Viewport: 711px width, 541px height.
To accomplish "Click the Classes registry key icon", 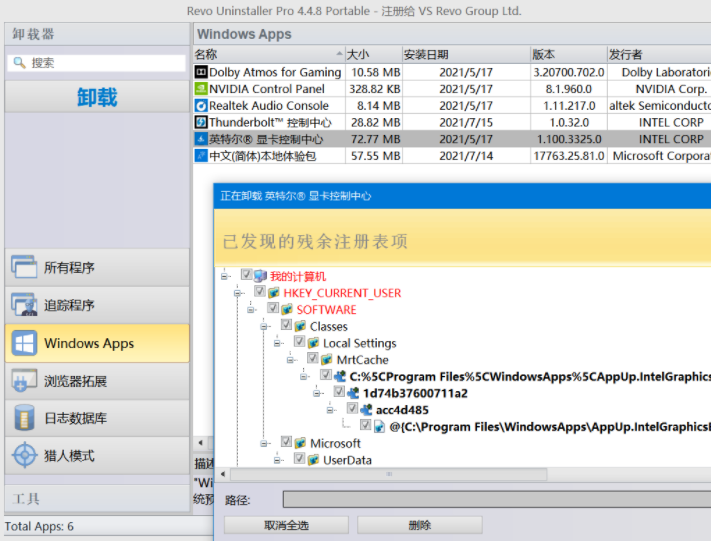I will [300, 326].
